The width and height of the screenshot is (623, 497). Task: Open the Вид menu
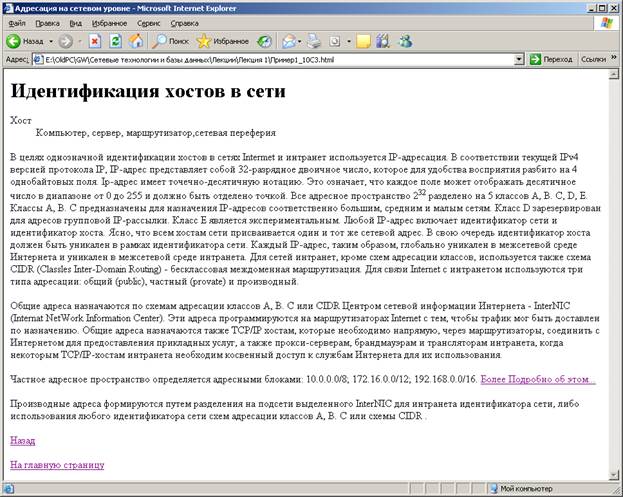pyautogui.click(x=75, y=23)
